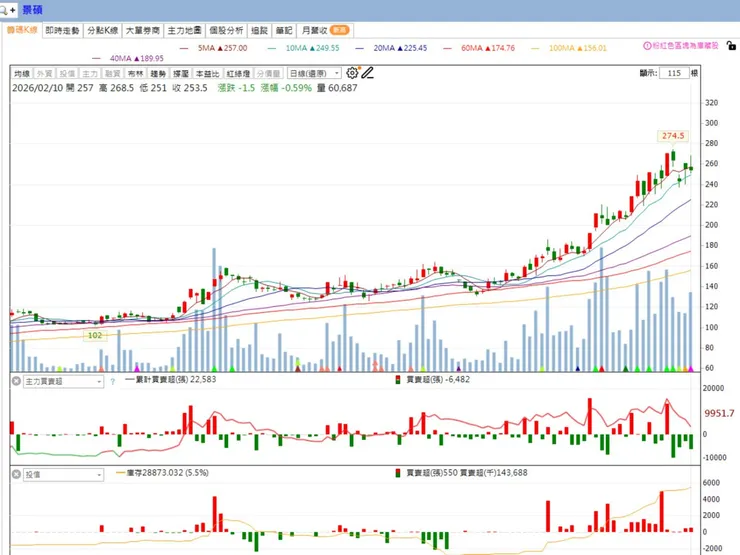The image size is (740, 555).
Task: Click the 累計買賣超(張) 22,583 legend
Action: (x=171, y=379)
